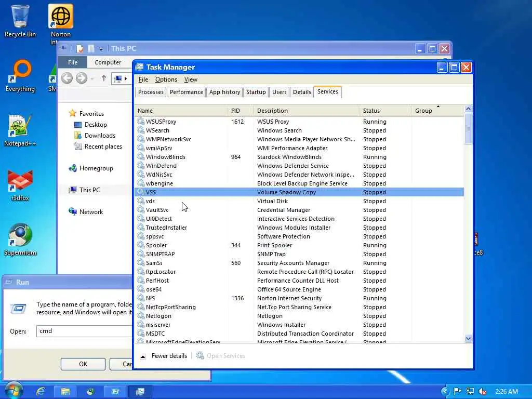Click the Action Center flag tray icon
The image size is (532, 399).
tap(457, 392)
